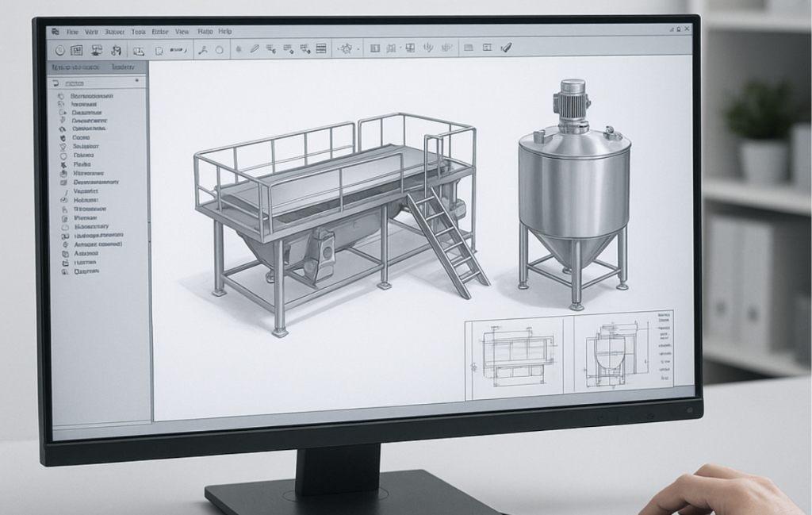This screenshot has height=515, width=812.
Task: Click the pencil sketch icon in toolbar
Action: [x=255, y=49]
